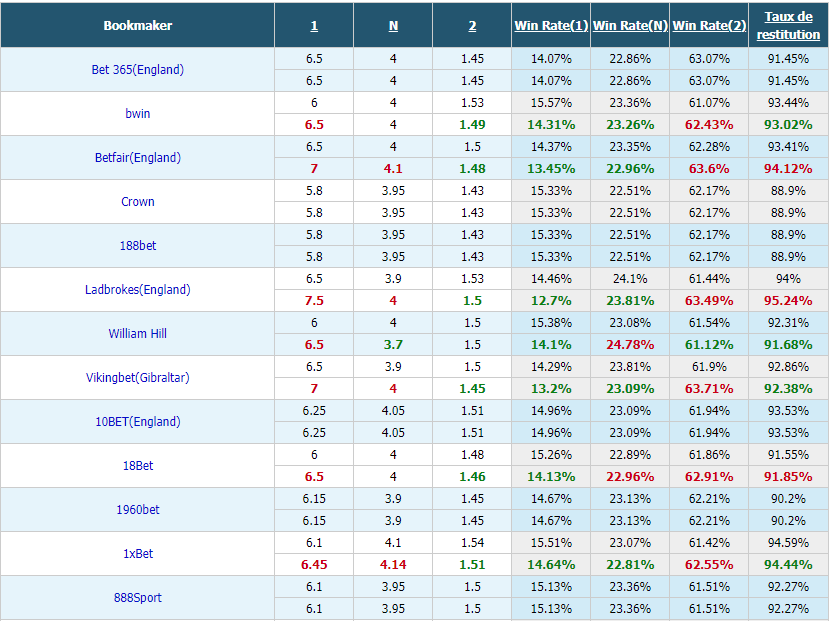Select the 13.2% win rate cell
This screenshot has height=621, width=829.
[551, 388]
